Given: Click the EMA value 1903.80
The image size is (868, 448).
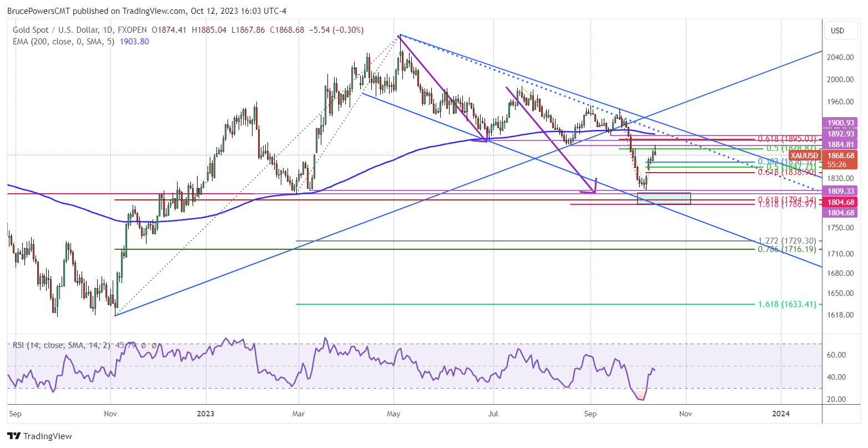Looking at the screenshot, I should click(135, 41).
